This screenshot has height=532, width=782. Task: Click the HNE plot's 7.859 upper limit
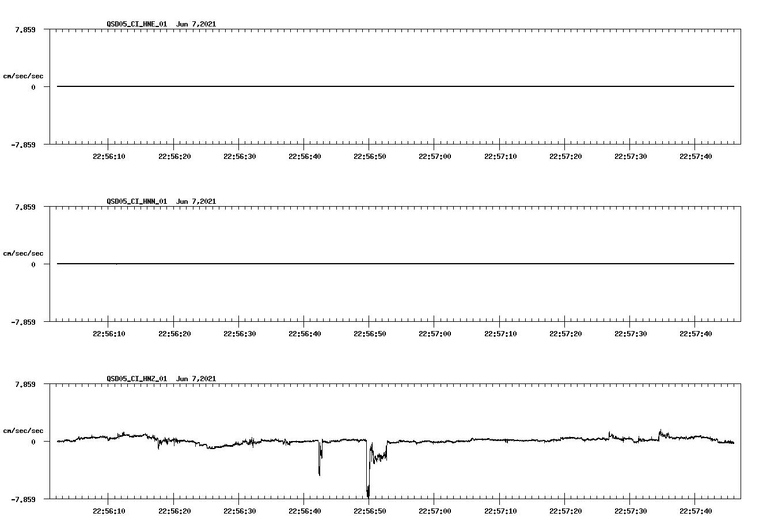[25, 29]
